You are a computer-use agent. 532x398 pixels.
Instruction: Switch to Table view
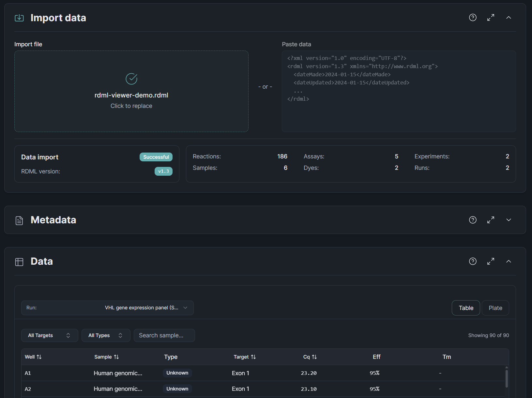[465, 308]
